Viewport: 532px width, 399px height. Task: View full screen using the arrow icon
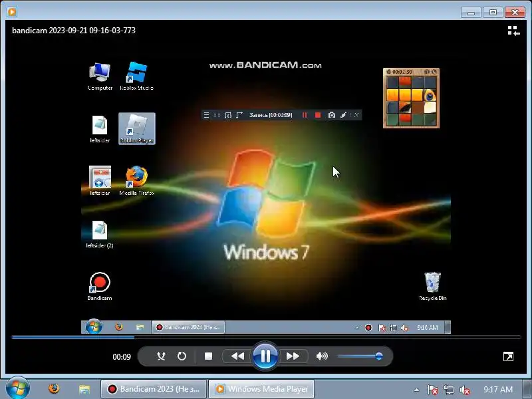coord(508,356)
